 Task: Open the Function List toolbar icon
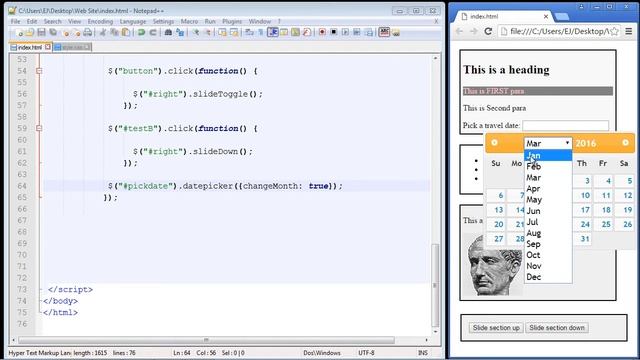pos(307,32)
